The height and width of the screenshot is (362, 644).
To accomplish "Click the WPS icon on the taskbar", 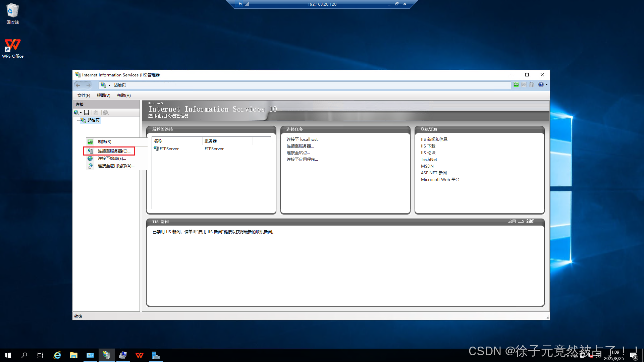I will click(x=140, y=355).
